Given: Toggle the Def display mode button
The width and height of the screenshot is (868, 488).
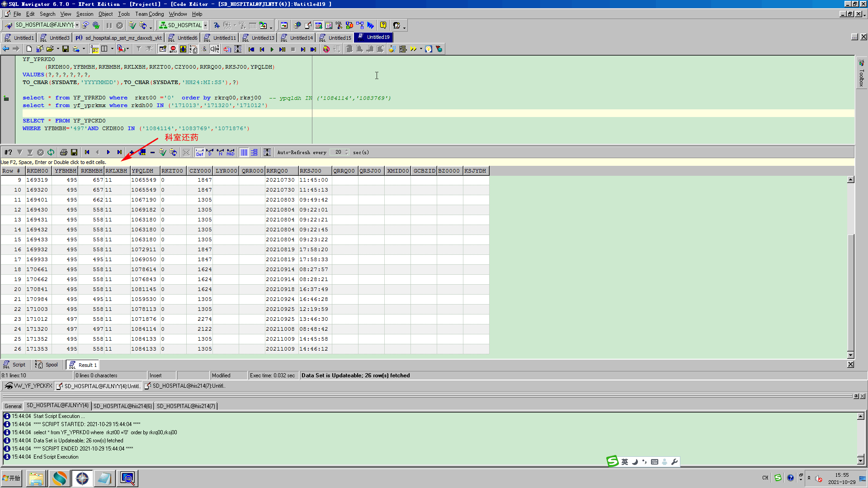Looking at the screenshot, I should click(x=199, y=152).
